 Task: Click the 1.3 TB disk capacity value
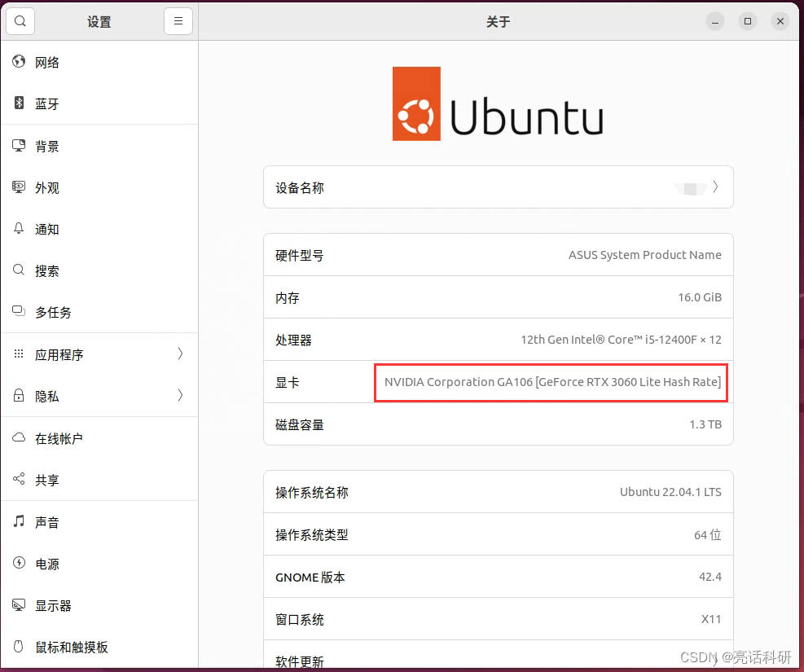click(x=705, y=424)
